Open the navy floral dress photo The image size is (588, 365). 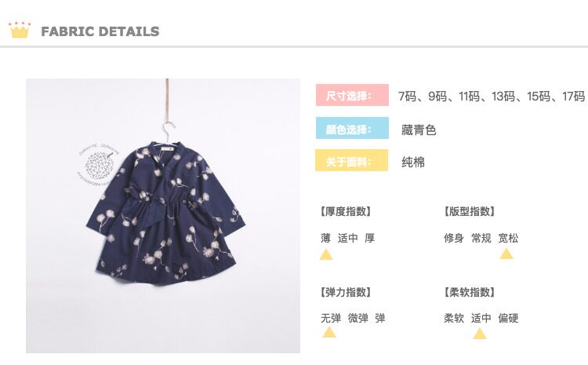tap(163, 216)
